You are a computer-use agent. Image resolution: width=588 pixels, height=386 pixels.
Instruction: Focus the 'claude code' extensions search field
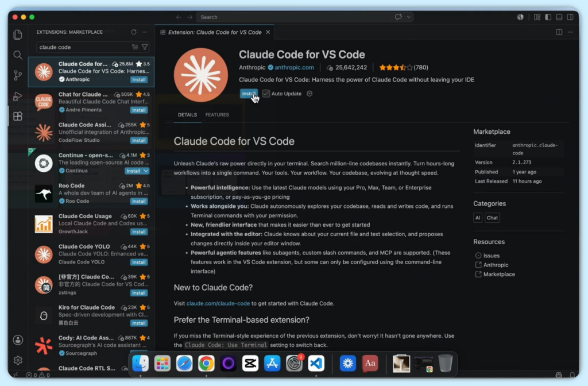[x=84, y=47]
